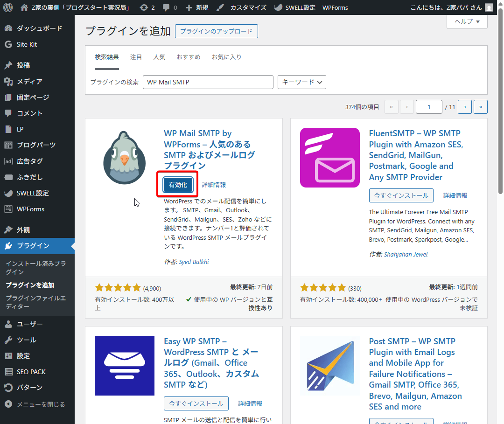Click プラグインのアップロード button

[216, 31]
